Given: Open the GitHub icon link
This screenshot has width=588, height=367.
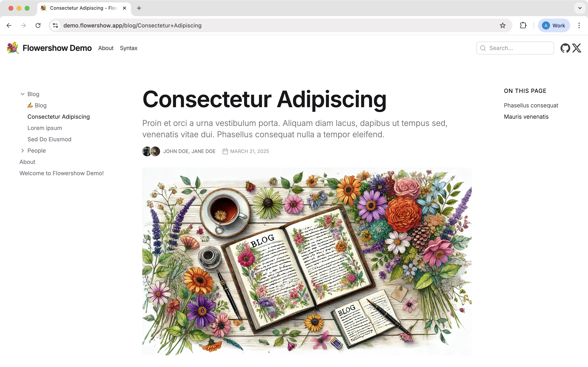Looking at the screenshot, I should (565, 48).
